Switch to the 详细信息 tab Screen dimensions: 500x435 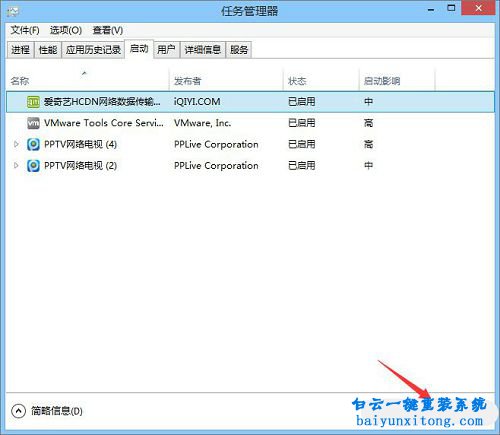click(x=203, y=50)
